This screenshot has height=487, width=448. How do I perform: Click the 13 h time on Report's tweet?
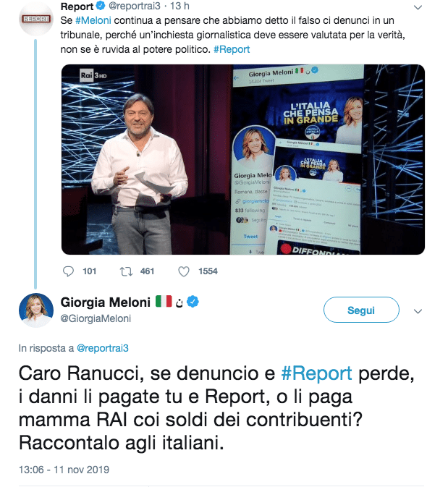[x=179, y=6]
